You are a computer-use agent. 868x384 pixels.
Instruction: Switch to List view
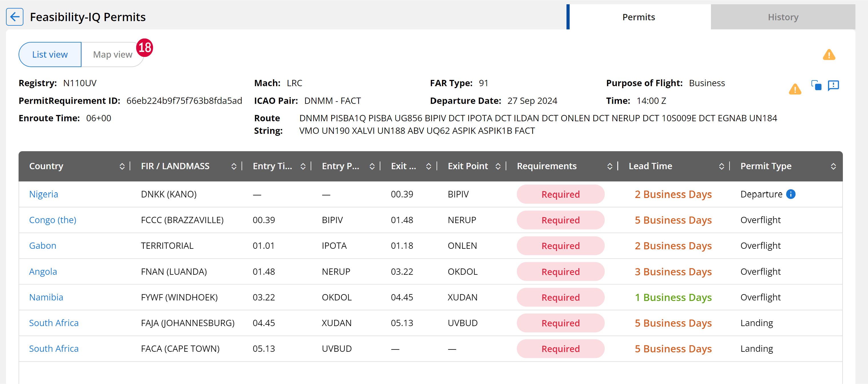point(50,54)
